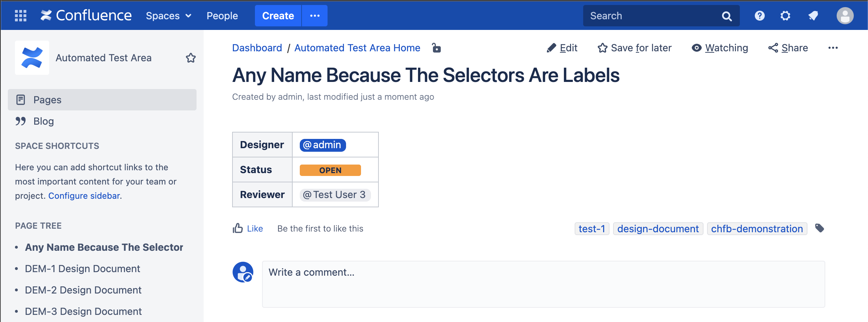Open the notifications icon in header

tap(813, 16)
